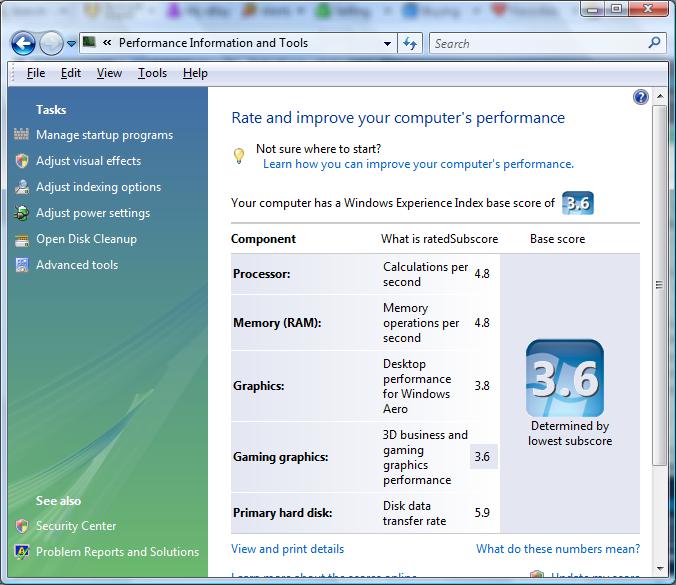Open the recent pages dropdown arrow
676x585 pixels.
click(x=72, y=44)
